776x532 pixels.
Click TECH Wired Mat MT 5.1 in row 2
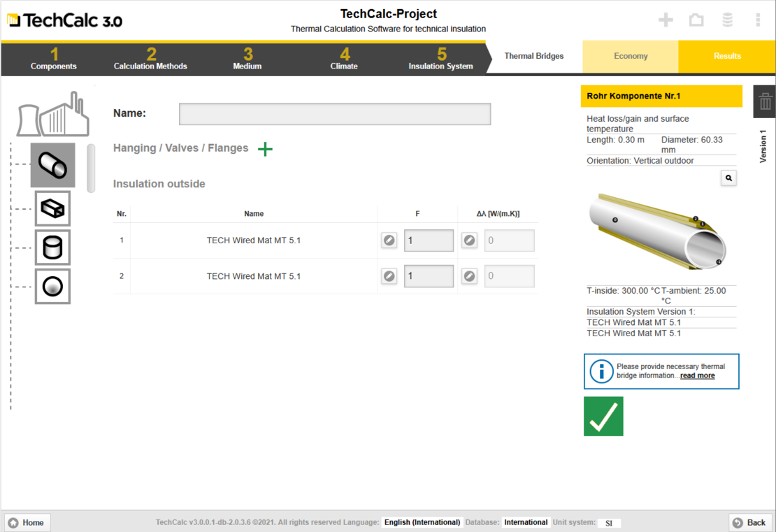pyautogui.click(x=253, y=276)
